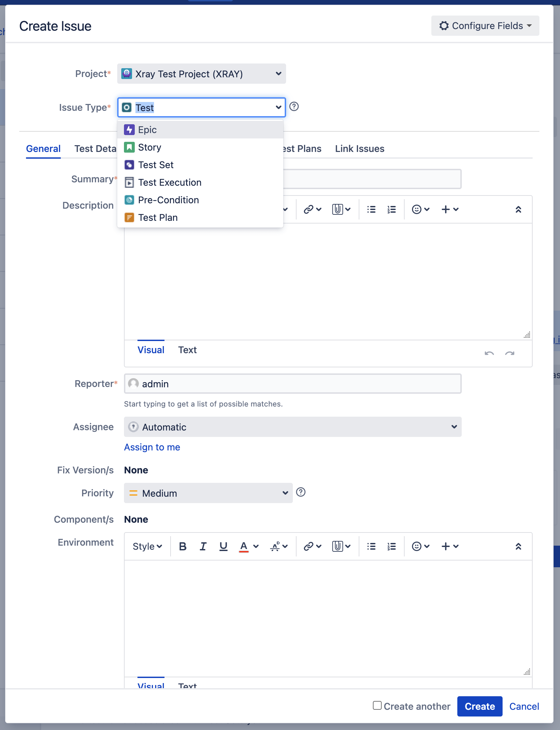This screenshot has width=560, height=730.
Task: Expand the Assignee dropdown
Action: (292, 427)
